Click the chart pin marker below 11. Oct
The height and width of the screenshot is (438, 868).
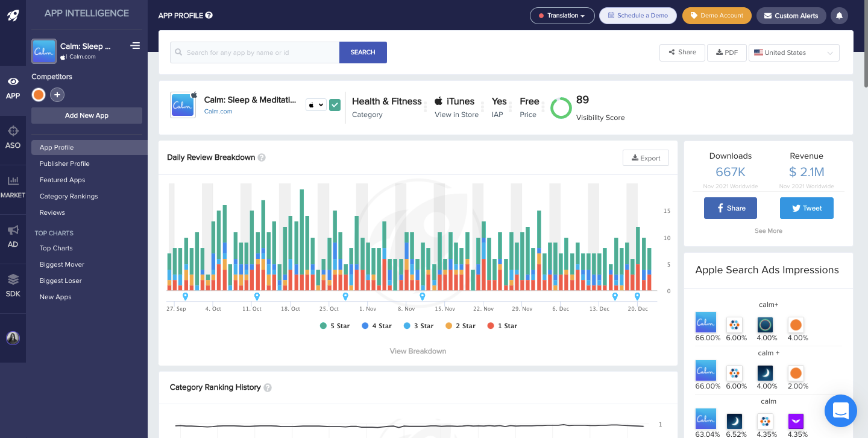[257, 296]
